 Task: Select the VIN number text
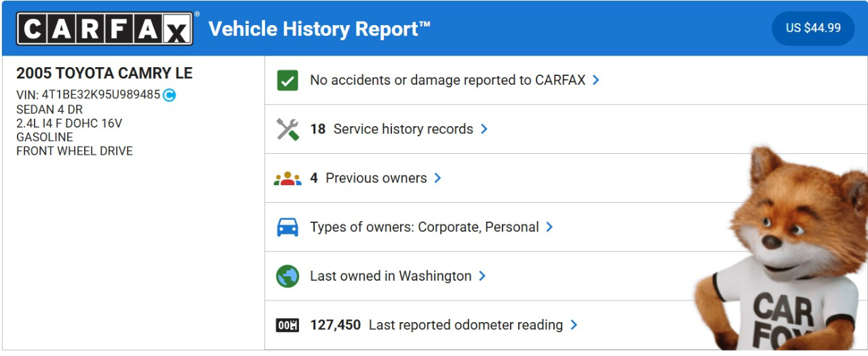[100, 95]
